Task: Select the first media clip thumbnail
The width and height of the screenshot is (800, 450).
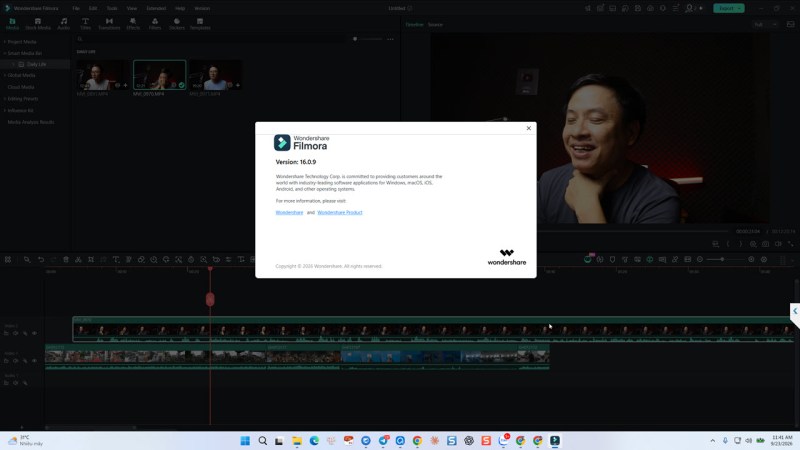Action: pyautogui.click(x=102, y=75)
